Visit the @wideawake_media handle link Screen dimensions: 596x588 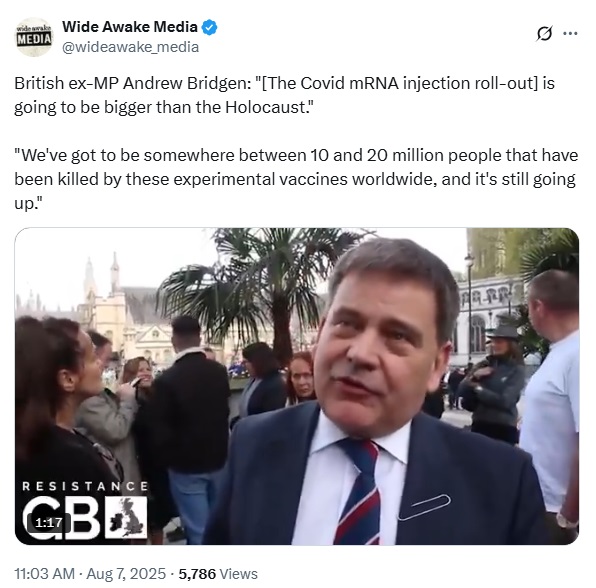[x=130, y=47]
